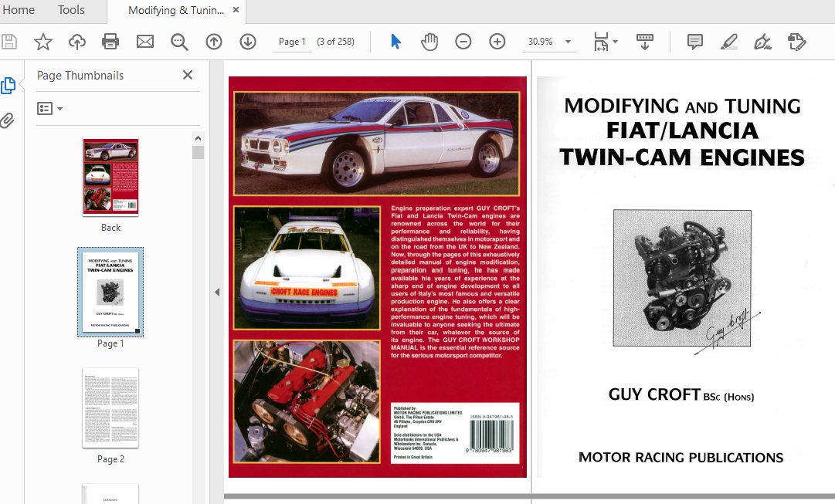Screen dimensions: 835x504
Task: Collapse the navigation pane with the side arrow
Action: click(217, 293)
